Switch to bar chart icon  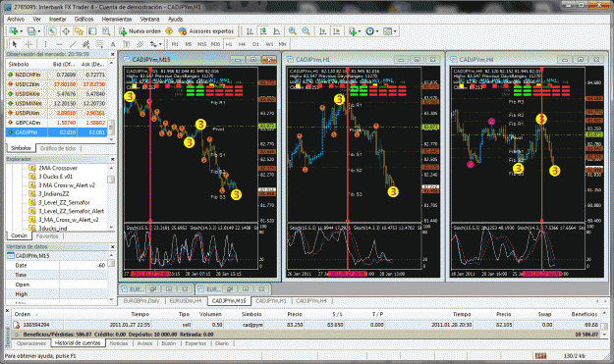(250, 30)
